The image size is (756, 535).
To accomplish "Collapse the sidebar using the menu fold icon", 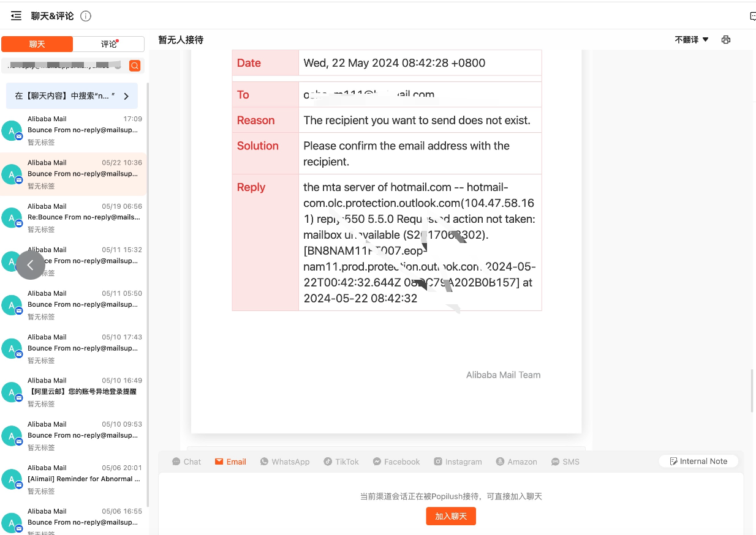I will click(17, 16).
